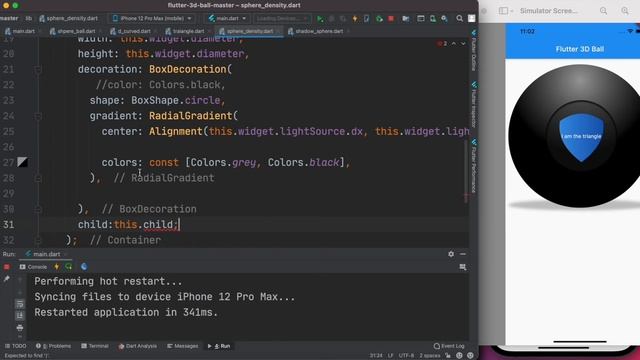Open DevTools blue icon in Run panel

pyautogui.click(x=84, y=267)
